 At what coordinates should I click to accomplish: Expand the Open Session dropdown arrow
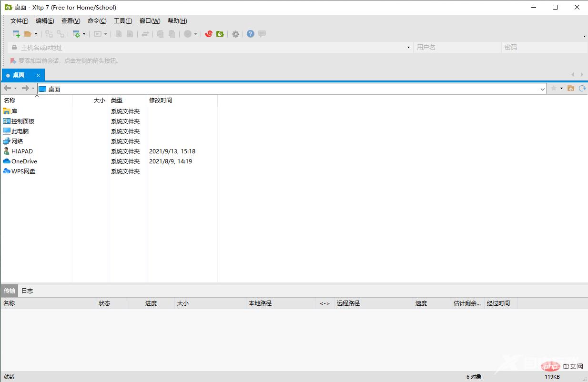pos(36,34)
